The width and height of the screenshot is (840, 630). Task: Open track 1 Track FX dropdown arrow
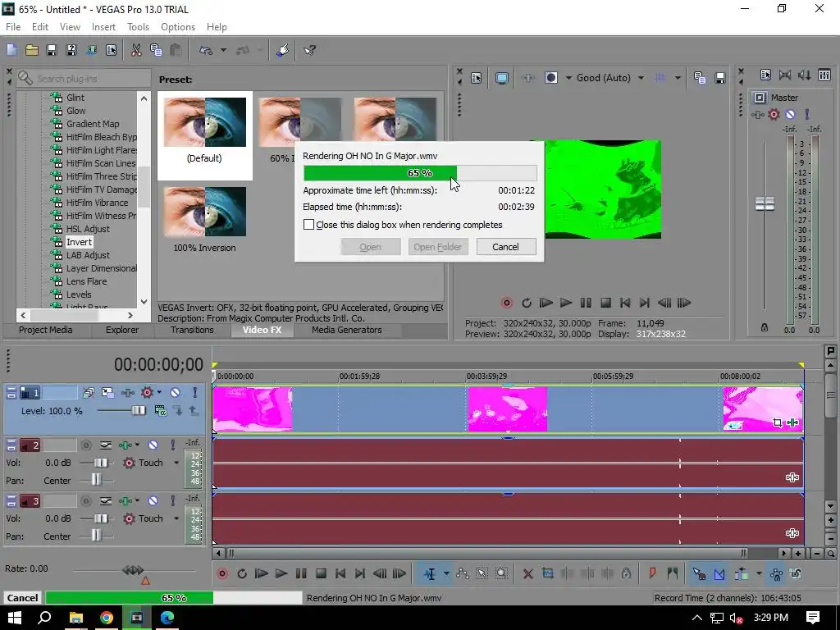pyautogui.click(x=159, y=393)
